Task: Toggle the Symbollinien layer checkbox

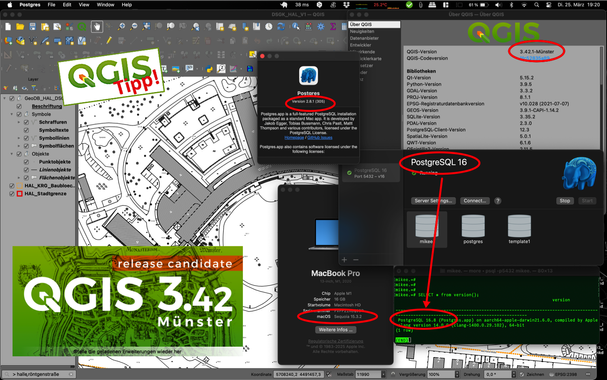Action: tap(26, 138)
